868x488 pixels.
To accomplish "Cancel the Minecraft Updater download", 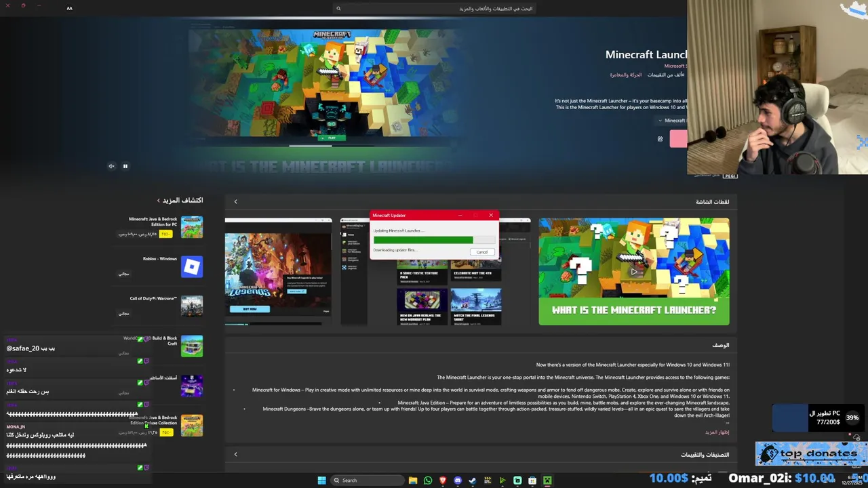I will click(481, 251).
